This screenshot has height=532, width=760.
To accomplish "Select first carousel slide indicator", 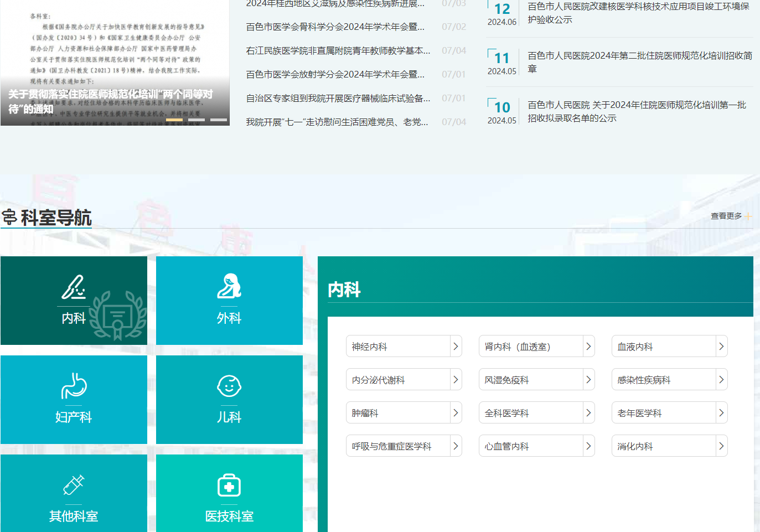I will pyautogui.click(x=174, y=120).
